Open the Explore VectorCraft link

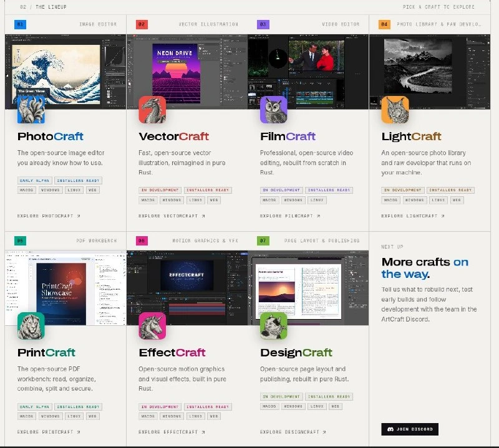coord(172,216)
